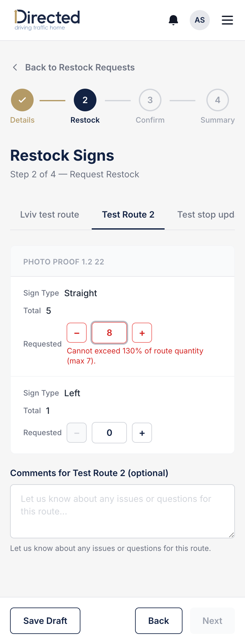Decrease Straight sign requested quantity
Viewport: 245px width, 644px height.
pos(77,333)
